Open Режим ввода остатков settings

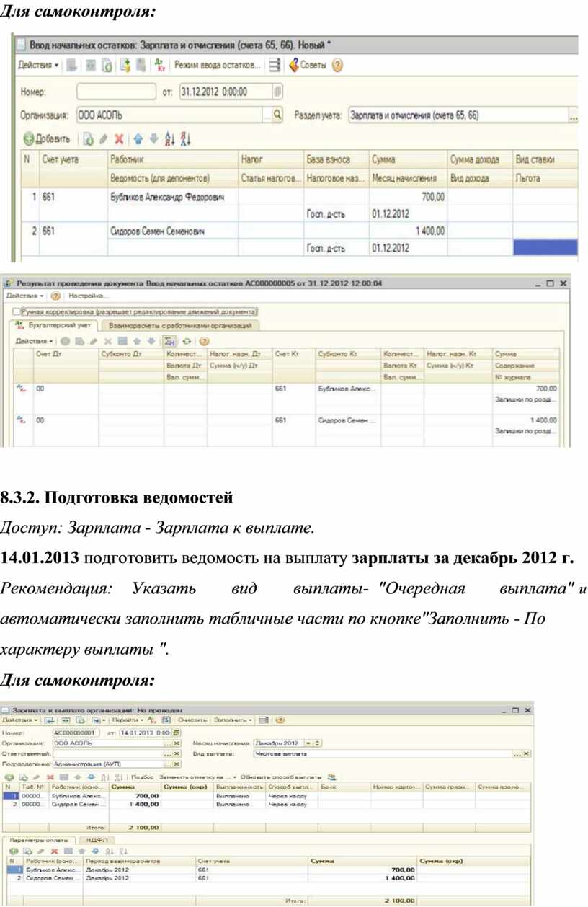pyautogui.click(x=217, y=65)
